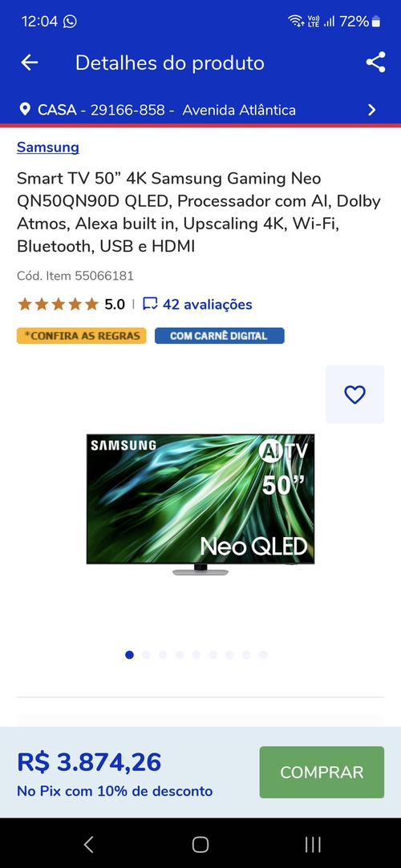Tap Com carnê digital badge
Screen dimensions: 401x868
[219, 336]
